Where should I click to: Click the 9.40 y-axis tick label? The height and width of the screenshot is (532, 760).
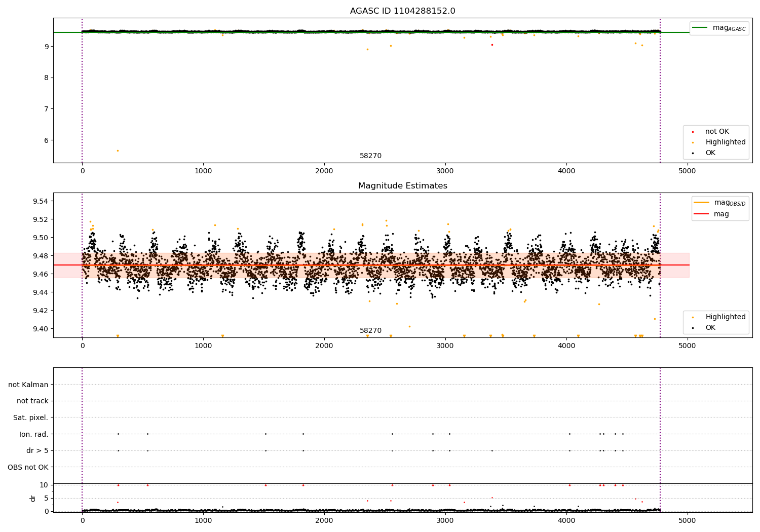[41, 329]
